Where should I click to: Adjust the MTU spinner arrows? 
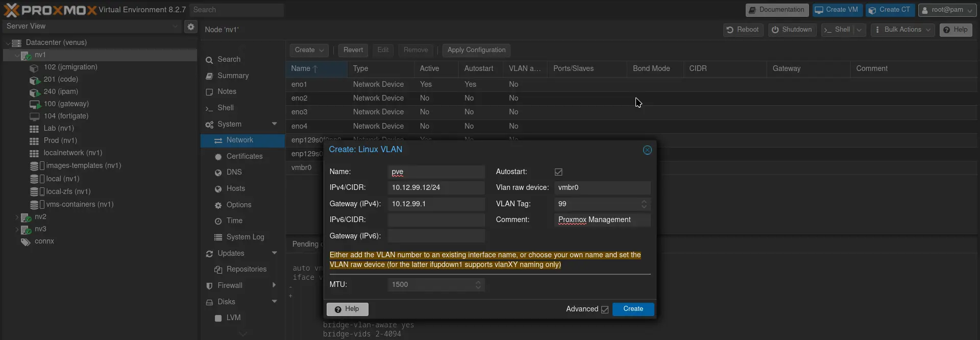pyautogui.click(x=478, y=285)
